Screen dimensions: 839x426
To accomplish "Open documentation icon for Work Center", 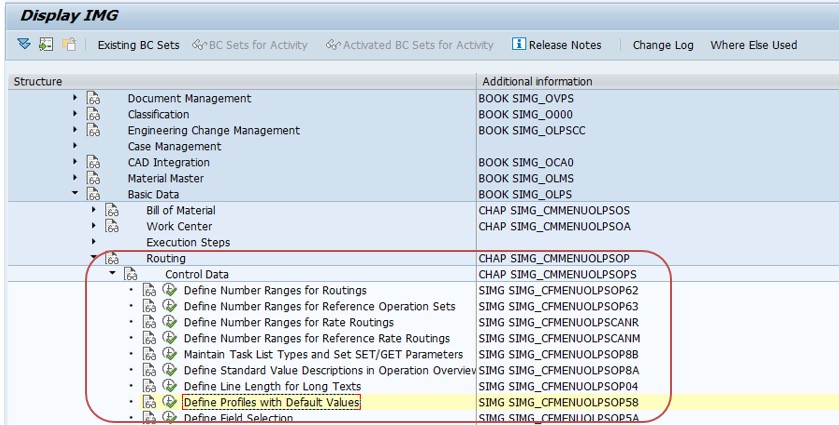I will [x=112, y=227].
